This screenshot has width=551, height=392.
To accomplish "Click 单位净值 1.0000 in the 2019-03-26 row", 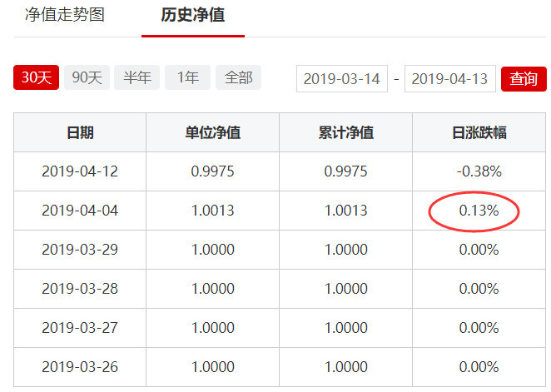I will (x=212, y=367).
